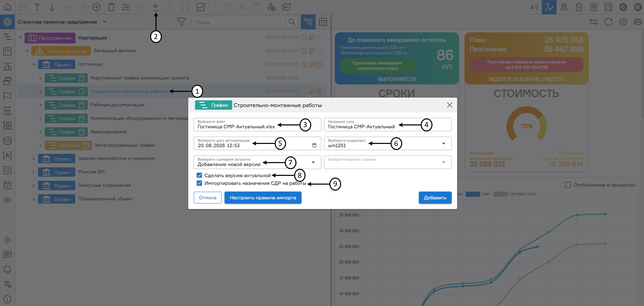The width and height of the screenshot is (644, 306).
Task: Open the gear settings icon on dashboard
Action: pyautogui.click(x=623, y=22)
